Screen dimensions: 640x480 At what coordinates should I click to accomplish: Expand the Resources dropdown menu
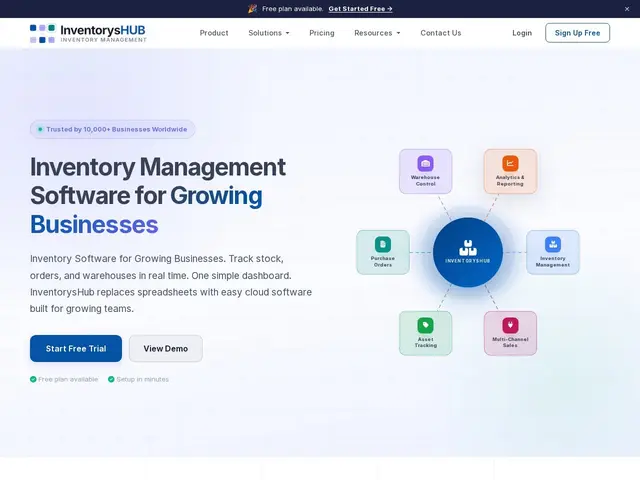(377, 33)
